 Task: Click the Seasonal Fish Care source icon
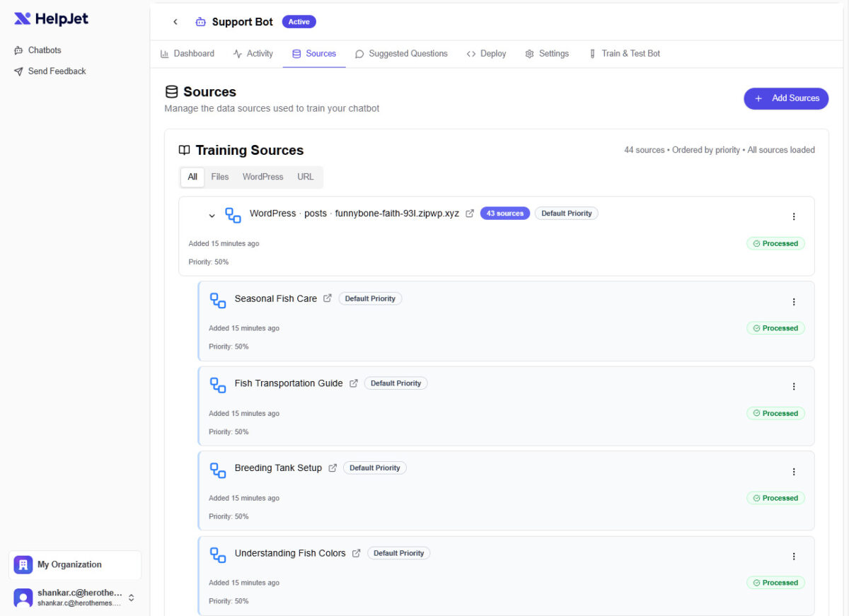click(218, 300)
